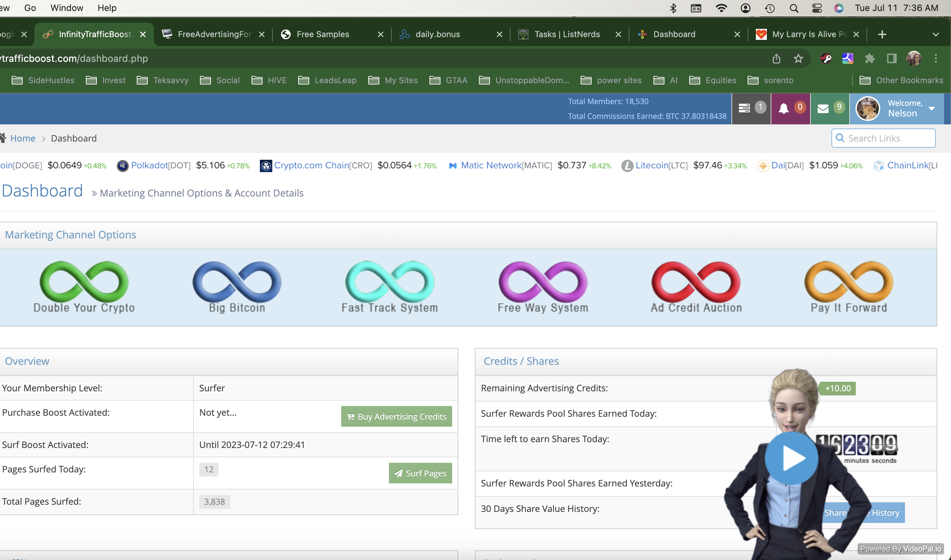Click the menu bar date and time
This screenshot has height=560, width=951.
896,8
